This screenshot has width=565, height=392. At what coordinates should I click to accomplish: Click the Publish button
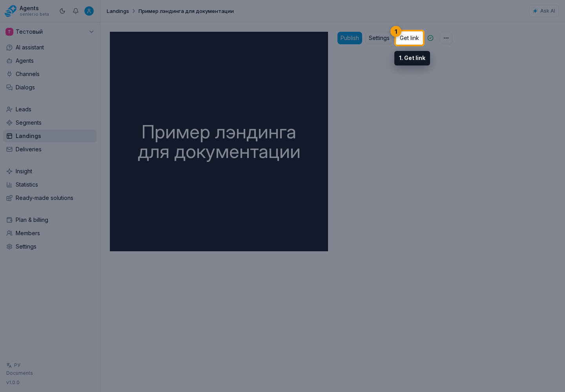(x=350, y=38)
